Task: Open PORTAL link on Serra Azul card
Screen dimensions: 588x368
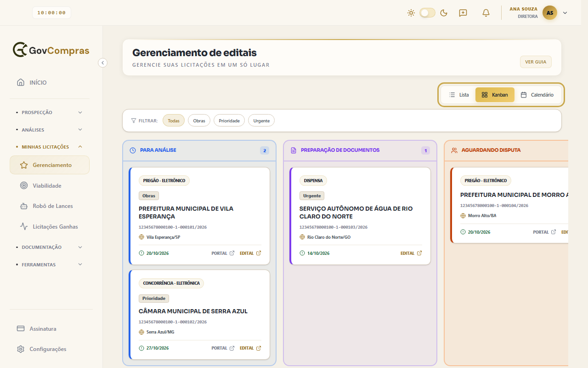Action: point(223,348)
